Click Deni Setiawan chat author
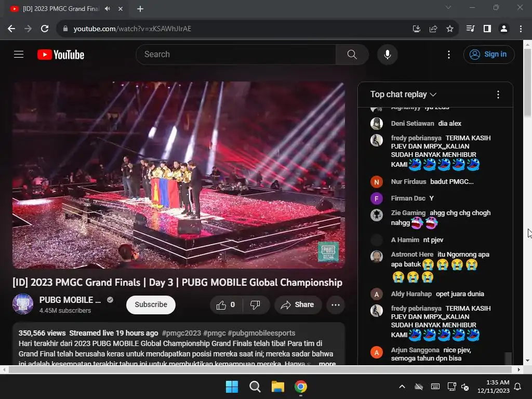 pos(412,124)
